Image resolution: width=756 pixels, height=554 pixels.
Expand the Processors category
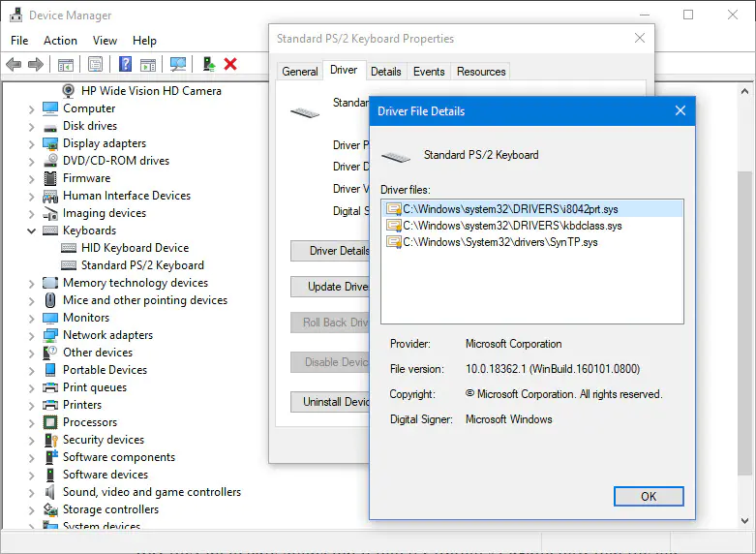[32, 422]
